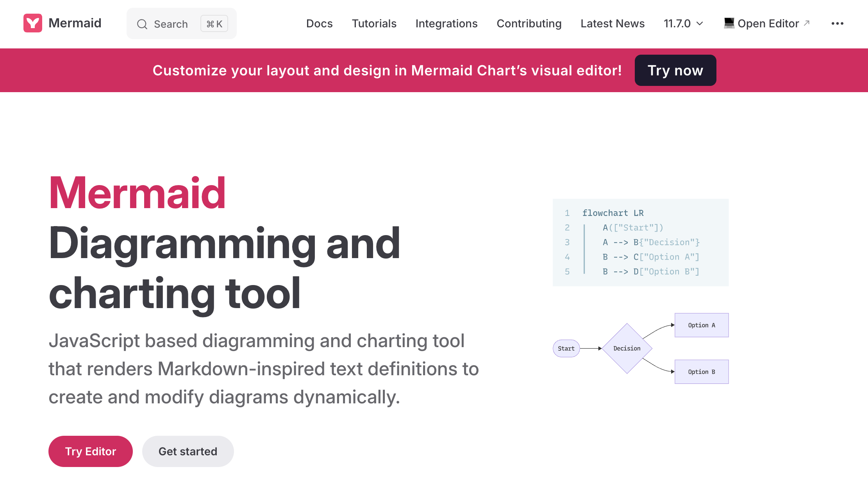This screenshot has width=868, height=492.
Task: Click the Option B node
Action: [702, 372]
